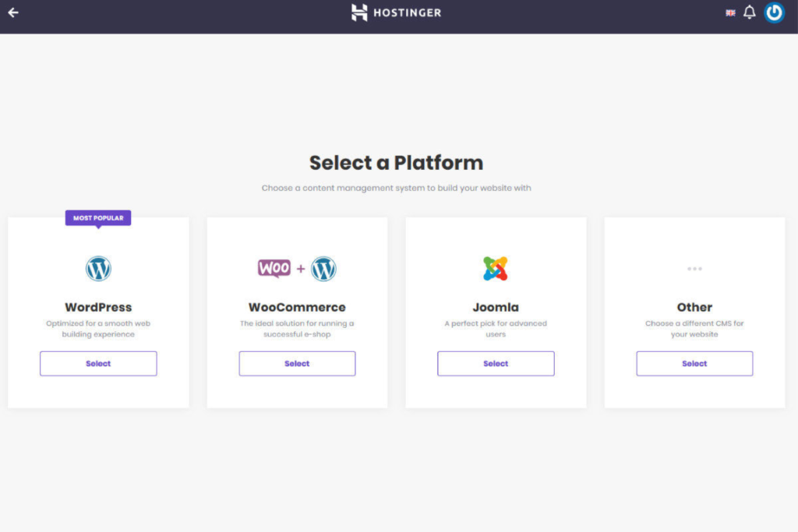798x532 pixels.
Task: Click the Select a Platform heading
Action: [x=397, y=163]
